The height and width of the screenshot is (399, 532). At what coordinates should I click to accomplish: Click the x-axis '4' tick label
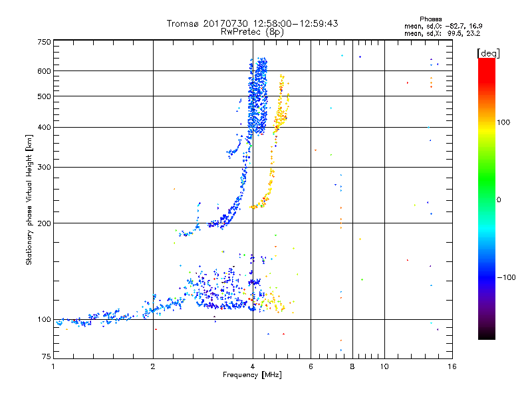[x=253, y=366]
